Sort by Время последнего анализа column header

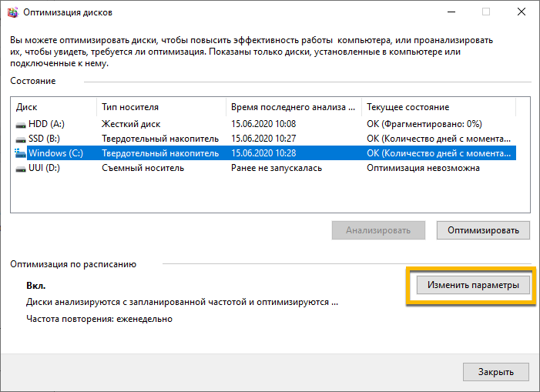(x=293, y=107)
